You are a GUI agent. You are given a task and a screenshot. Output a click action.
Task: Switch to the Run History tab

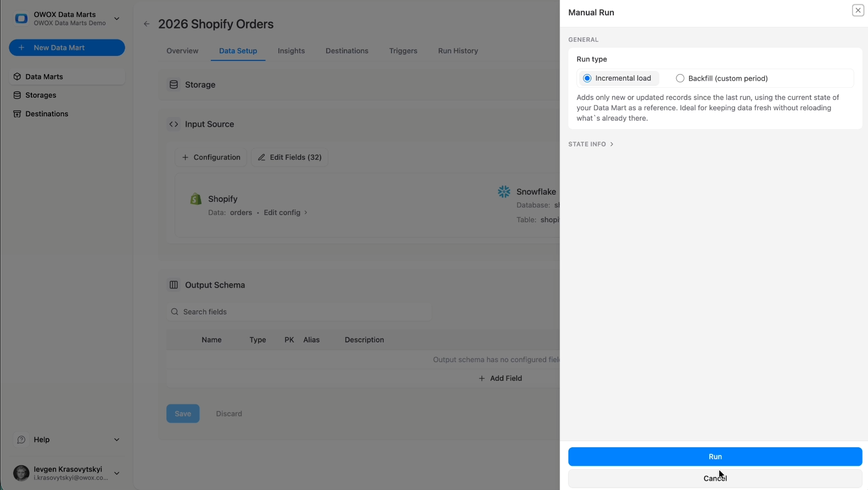[458, 50]
